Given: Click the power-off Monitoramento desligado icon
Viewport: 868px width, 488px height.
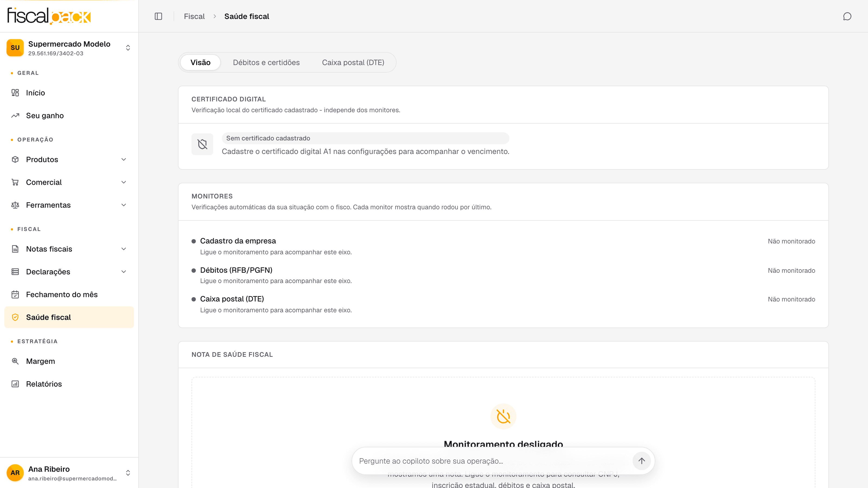Looking at the screenshot, I should (503, 416).
